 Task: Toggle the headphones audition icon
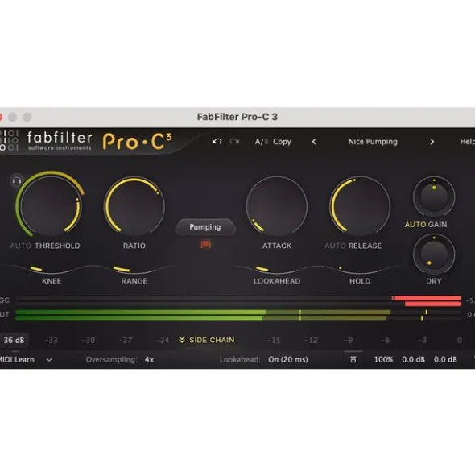click(x=17, y=180)
